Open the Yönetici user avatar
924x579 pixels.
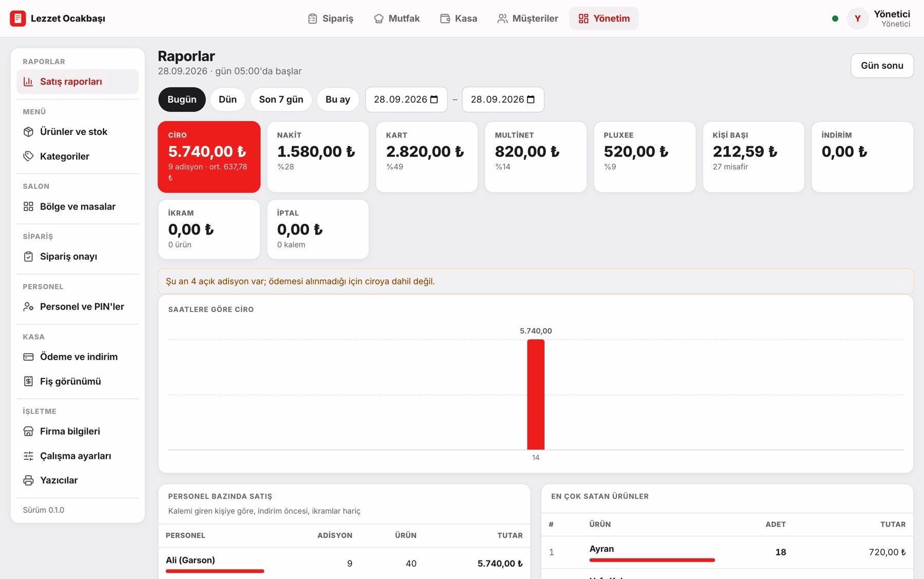(x=857, y=18)
